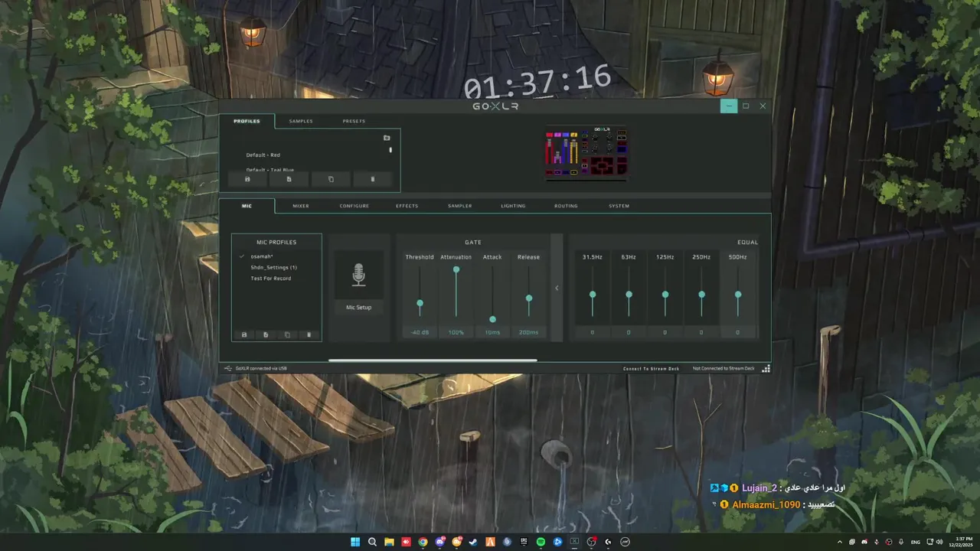This screenshot has height=551, width=980.
Task: Click the Gate Attenuation slider handle
Action: [456, 269]
